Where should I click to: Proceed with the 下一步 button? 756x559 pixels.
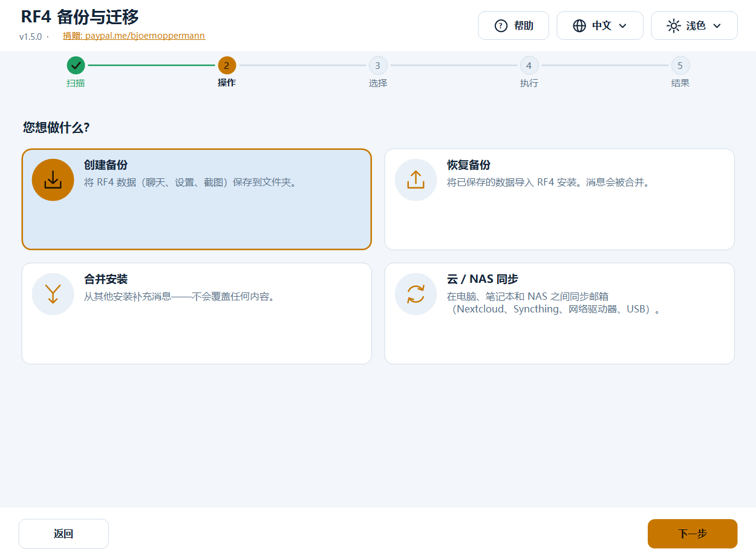coord(692,534)
